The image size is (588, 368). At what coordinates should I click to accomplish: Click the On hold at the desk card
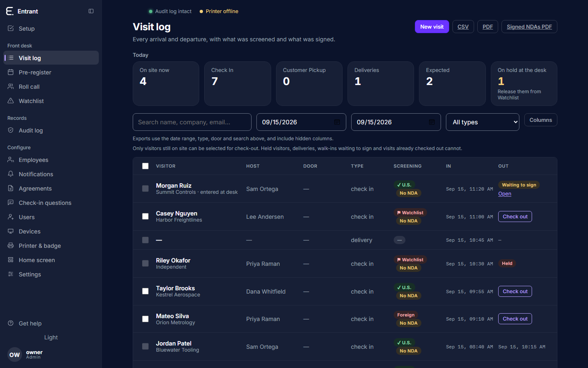tap(524, 83)
